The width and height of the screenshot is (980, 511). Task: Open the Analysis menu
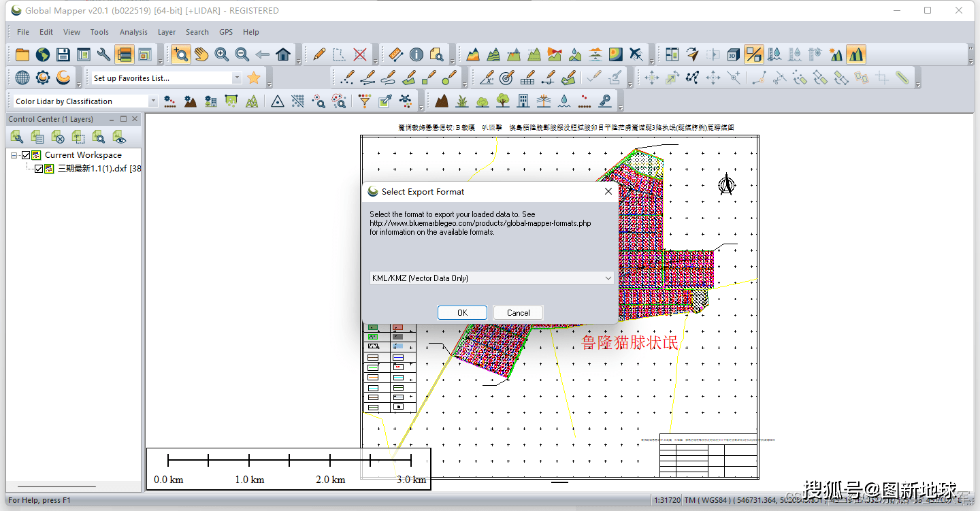133,32
